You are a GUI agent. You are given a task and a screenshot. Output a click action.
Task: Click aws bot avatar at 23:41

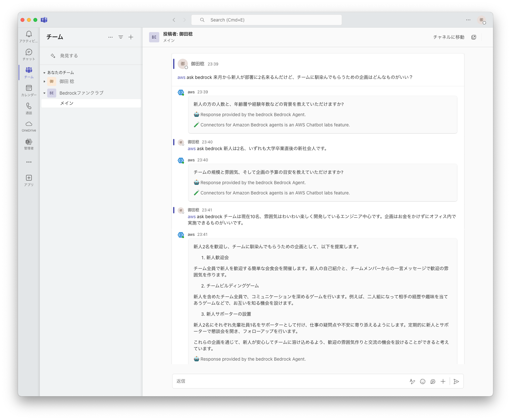181,235
